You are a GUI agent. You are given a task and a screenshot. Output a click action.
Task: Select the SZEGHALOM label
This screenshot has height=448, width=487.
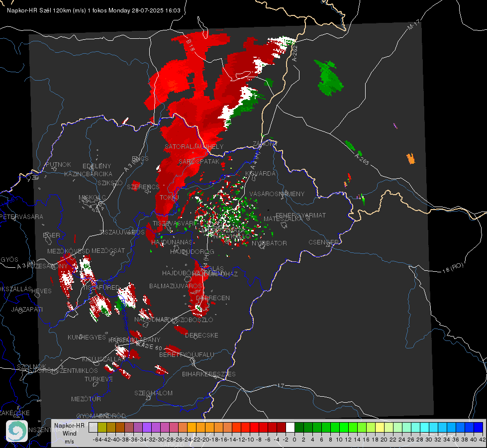point(153,393)
